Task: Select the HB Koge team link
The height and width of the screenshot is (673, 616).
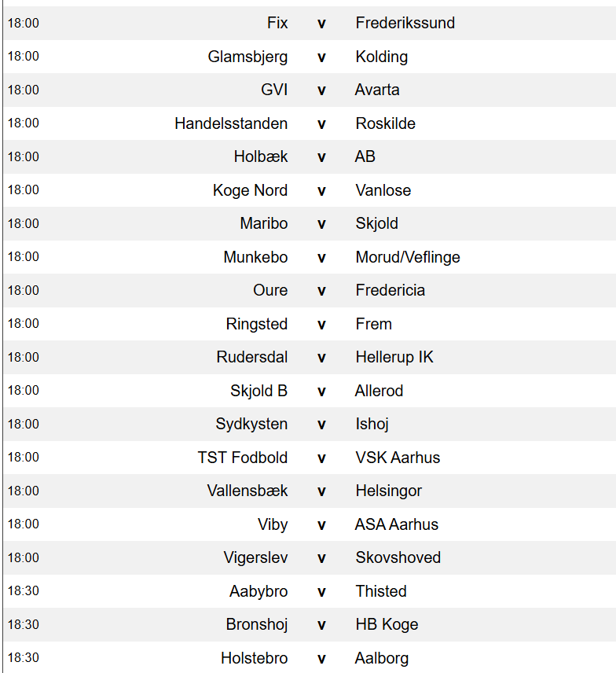Action: tap(387, 625)
